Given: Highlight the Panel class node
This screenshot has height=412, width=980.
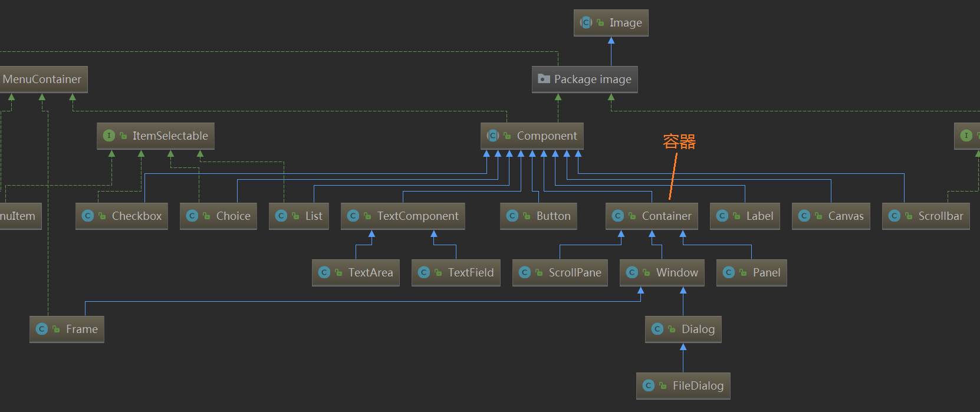Looking at the screenshot, I should click(x=751, y=272).
